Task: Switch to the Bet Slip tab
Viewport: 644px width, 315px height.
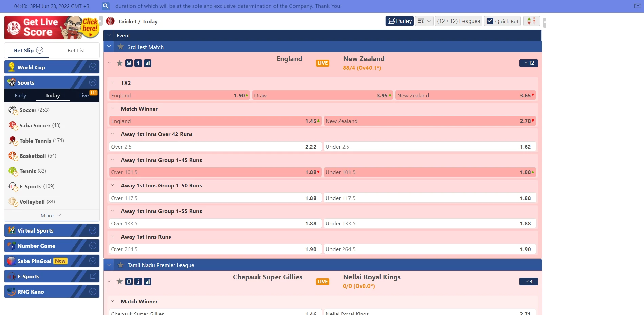Action: point(24,50)
